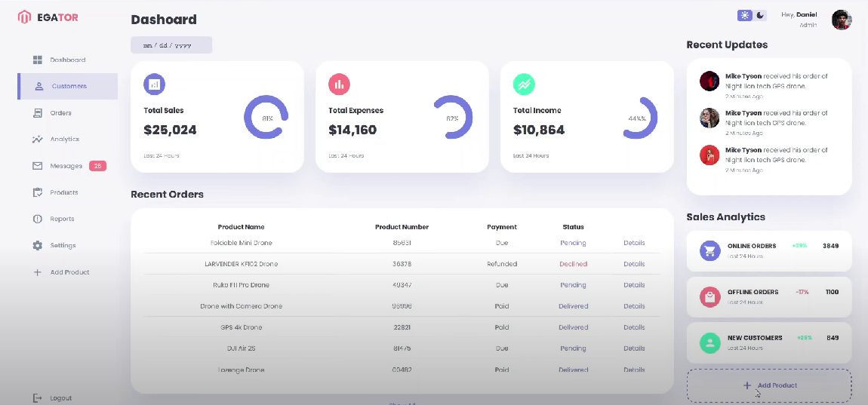Click the mm/dd/yyyy date field
The width and height of the screenshot is (868, 405).
(171, 45)
